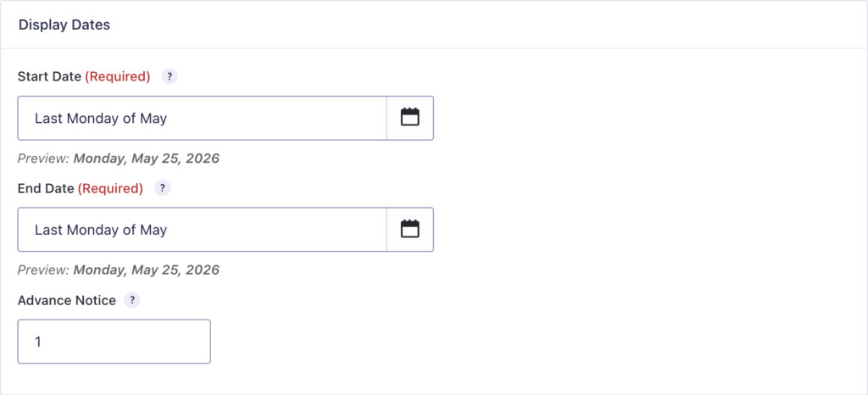Click the bold preview date below End Date field
The image size is (868, 395).
146,270
